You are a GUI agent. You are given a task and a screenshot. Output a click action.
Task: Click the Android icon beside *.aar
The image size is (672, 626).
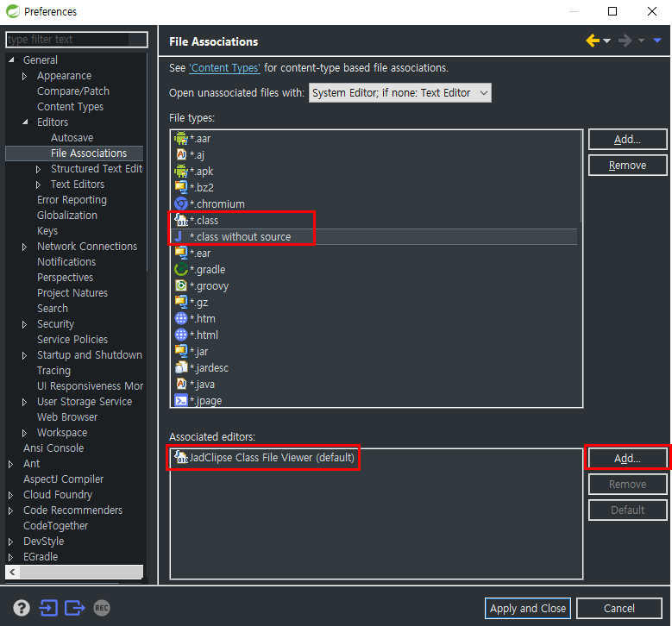tap(181, 139)
